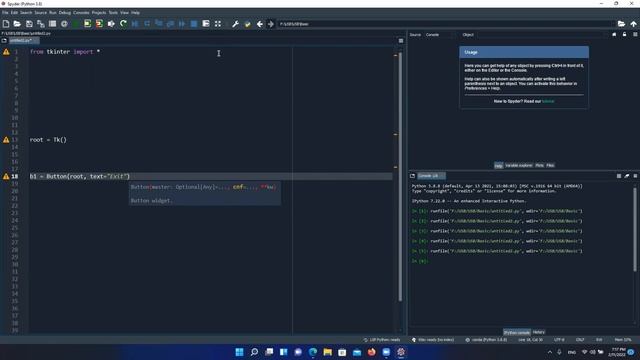Change to parent directory up arrow icon
This screenshot has width=640, height=360.
pos(633,24)
